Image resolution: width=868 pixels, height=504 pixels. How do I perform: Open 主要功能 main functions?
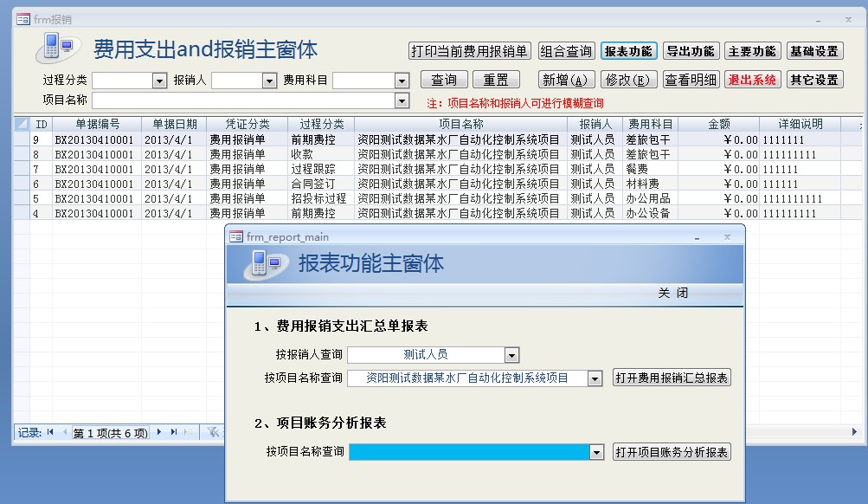(752, 51)
